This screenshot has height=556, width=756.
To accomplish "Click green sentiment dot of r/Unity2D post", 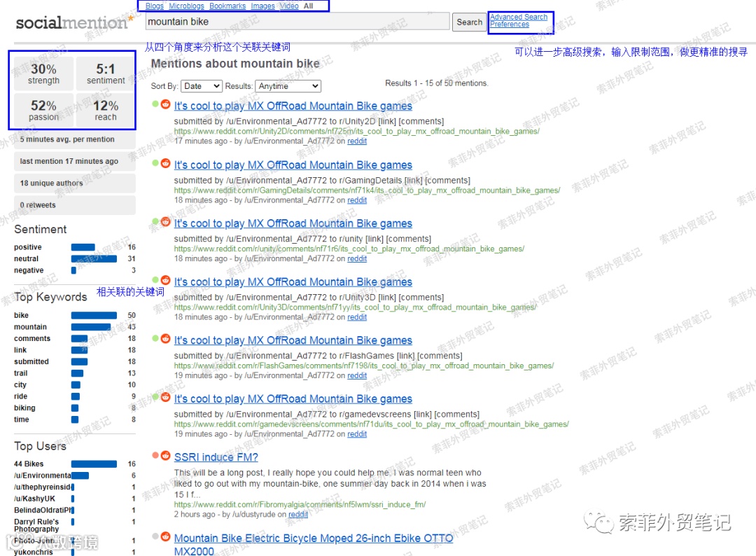I will point(155,104).
